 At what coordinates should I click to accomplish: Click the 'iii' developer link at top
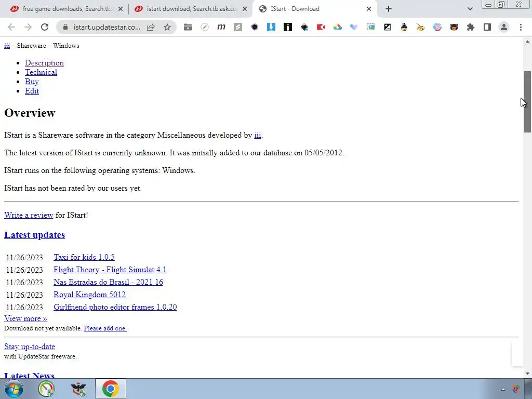click(7, 46)
